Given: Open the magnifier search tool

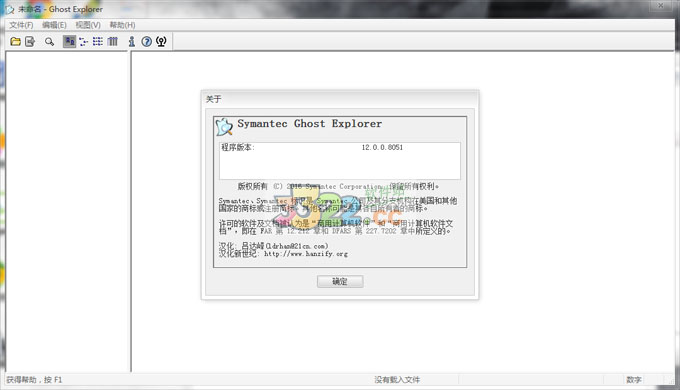Looking at the screenshot, I should point(49,42).
